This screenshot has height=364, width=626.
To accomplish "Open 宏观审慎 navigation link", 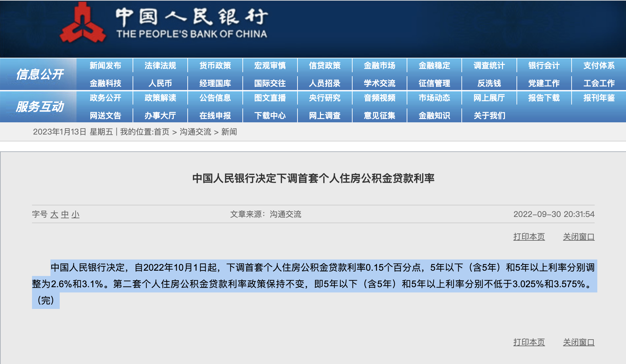I will pyautogui.click(x=270, y=66).
